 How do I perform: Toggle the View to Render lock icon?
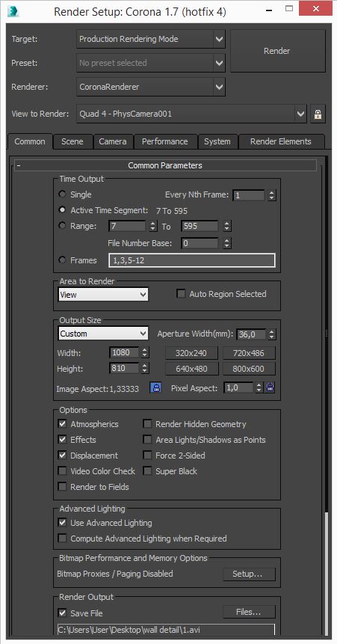pyautogui.click(x=318, y=114)
